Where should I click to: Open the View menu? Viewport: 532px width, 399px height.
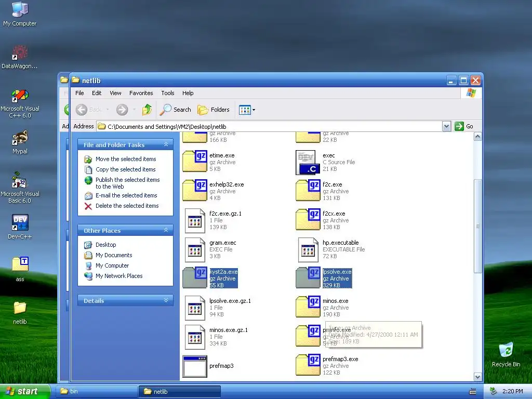click(115, 93)
